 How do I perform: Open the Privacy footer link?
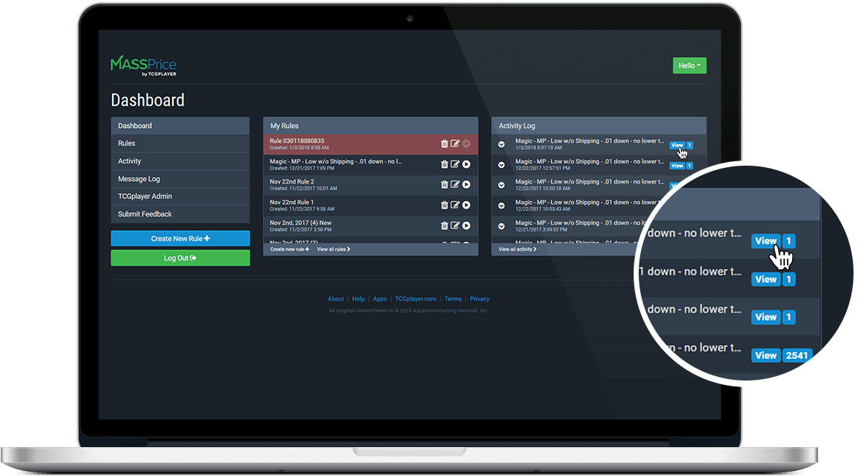tap(480, 299)
